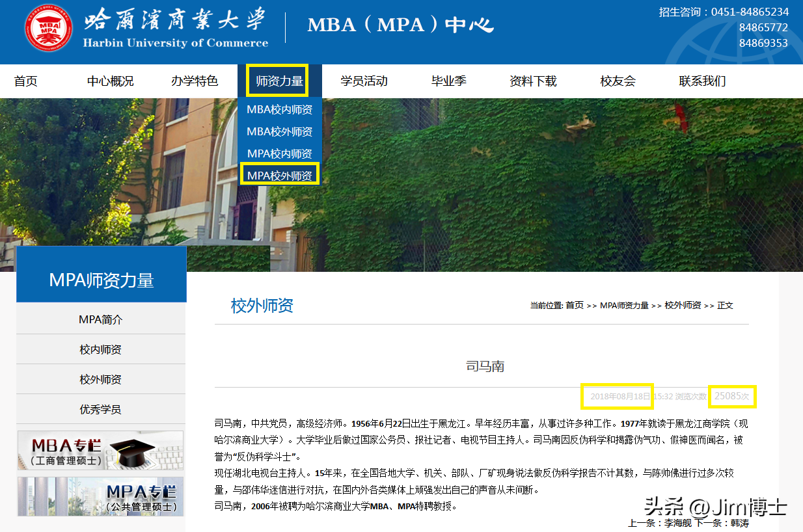This screenshot has width=803, height=532.
Task: Click 校外师资 in the breadcrumb trail
Action: pyautogui.click(x=683, y=305)
